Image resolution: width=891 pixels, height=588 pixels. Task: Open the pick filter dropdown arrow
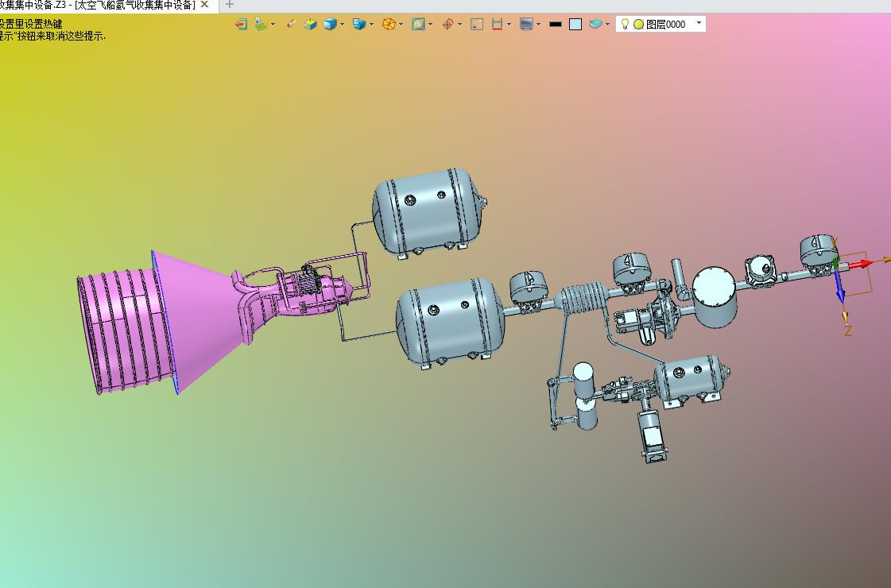click(273, 25)
